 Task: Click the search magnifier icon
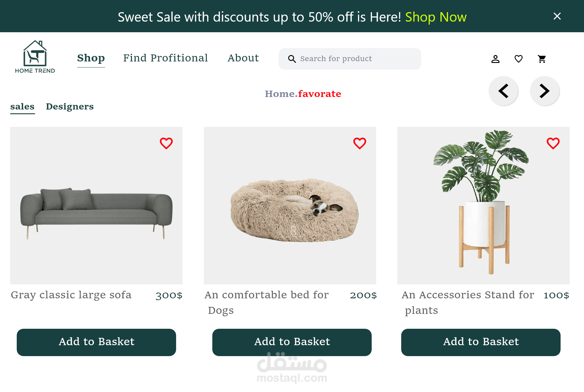pyautogui.click(x=292, y=59)
